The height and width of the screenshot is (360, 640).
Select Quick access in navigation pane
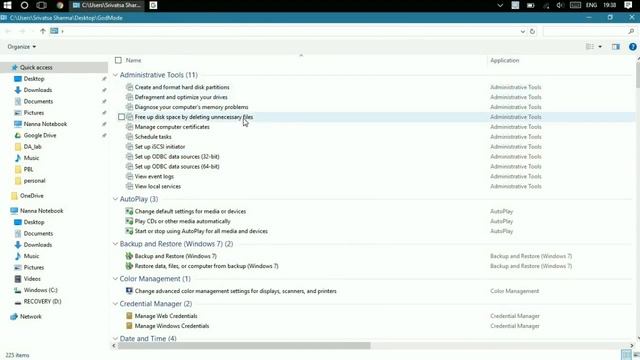[x=36, y=67]
